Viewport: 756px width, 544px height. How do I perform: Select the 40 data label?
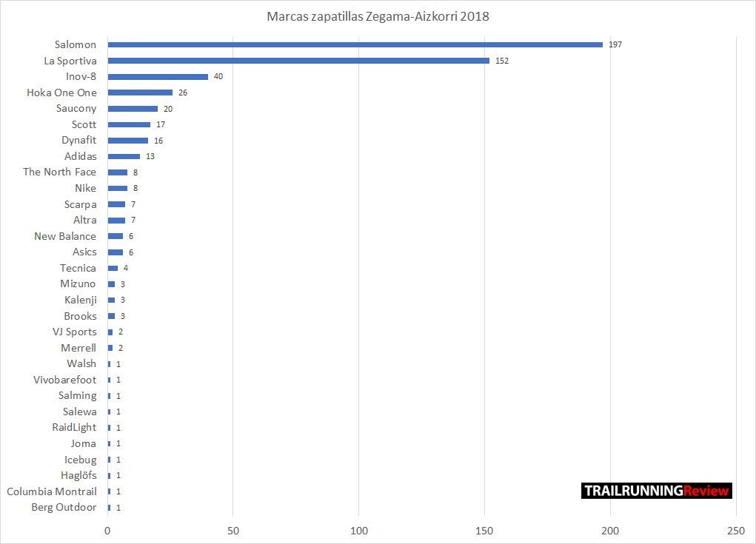218,77
